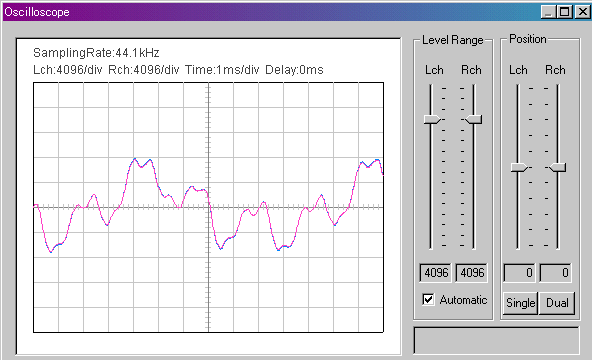
Task: Click the Lch level range field showing 4096
Action: [x=435, y=272]
